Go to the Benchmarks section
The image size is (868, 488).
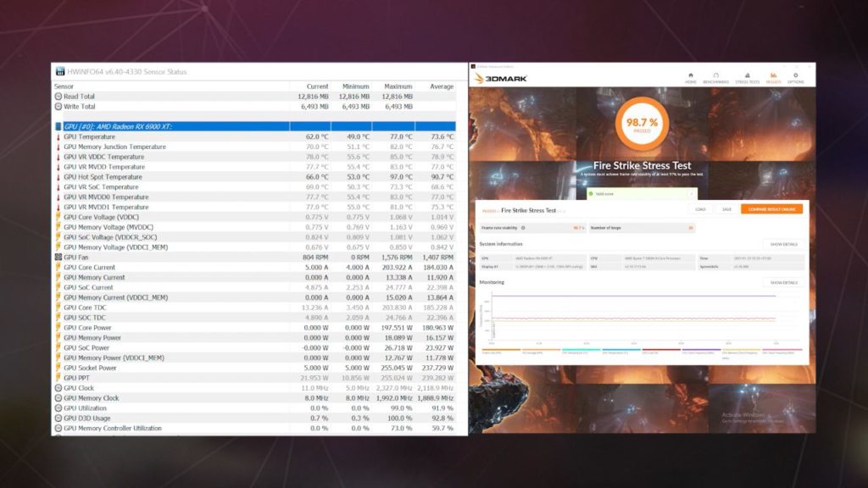716,77
